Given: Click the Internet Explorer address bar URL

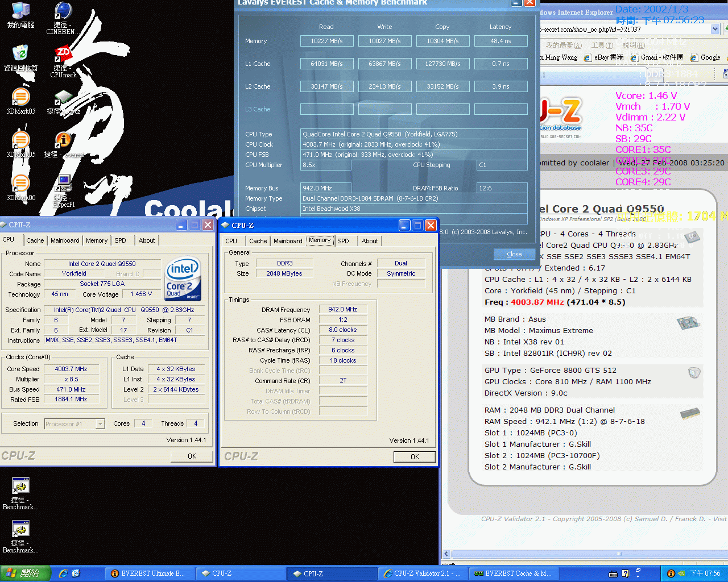Looking at the screenshot, I should (591, 29).
